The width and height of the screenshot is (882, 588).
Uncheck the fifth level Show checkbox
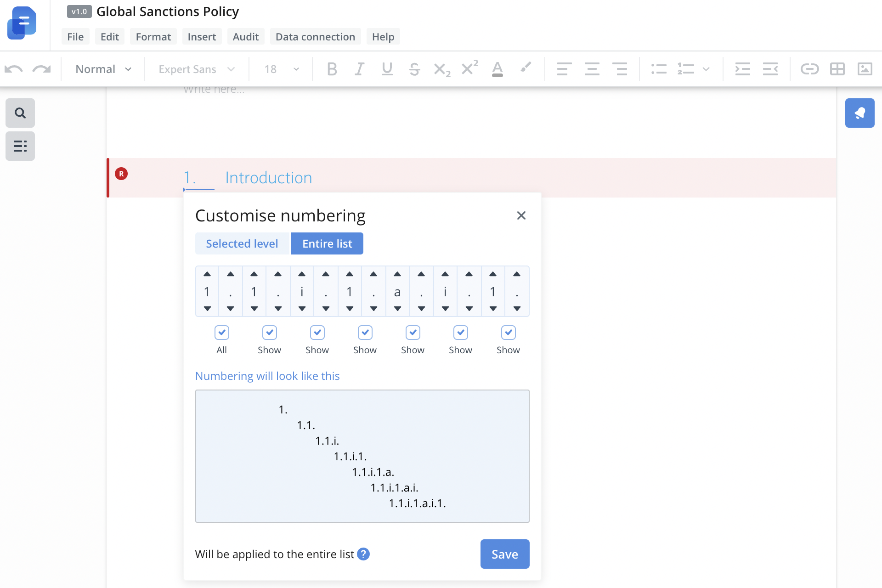pyautogui.click(x=413, y=333)
